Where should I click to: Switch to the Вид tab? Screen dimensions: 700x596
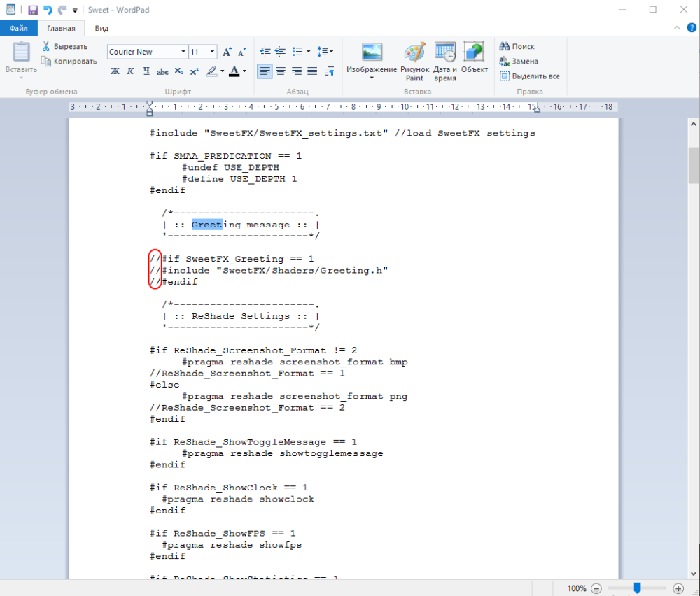coord(101,28)
